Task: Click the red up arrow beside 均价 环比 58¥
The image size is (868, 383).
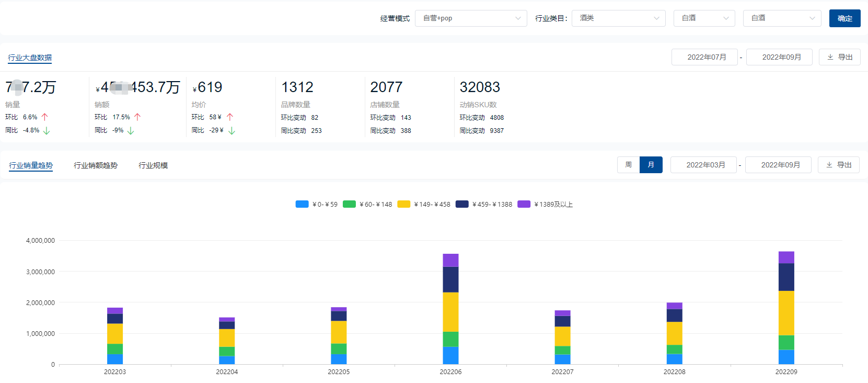Action: click(230, 117)
